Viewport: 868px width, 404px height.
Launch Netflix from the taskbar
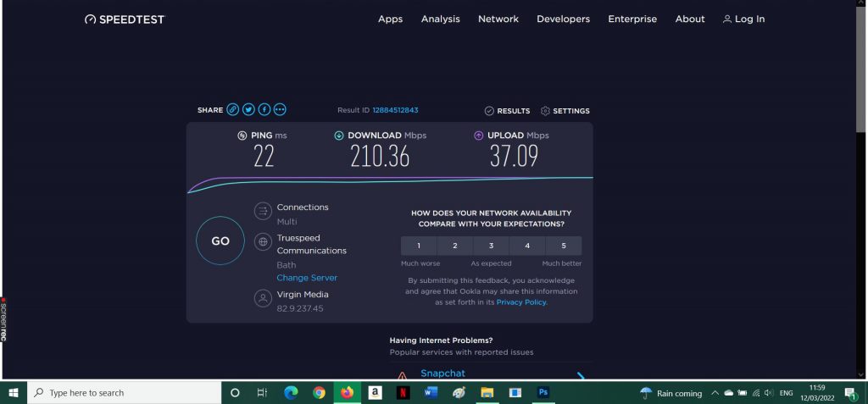[403, 393]
